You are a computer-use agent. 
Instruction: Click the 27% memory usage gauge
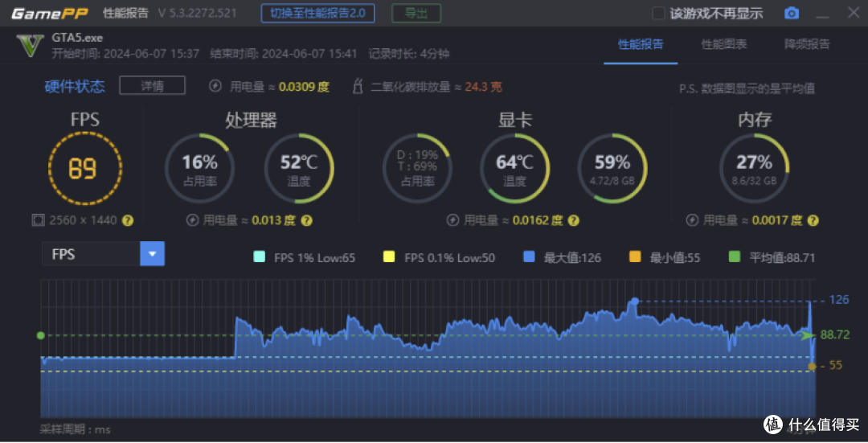[755, 168]
